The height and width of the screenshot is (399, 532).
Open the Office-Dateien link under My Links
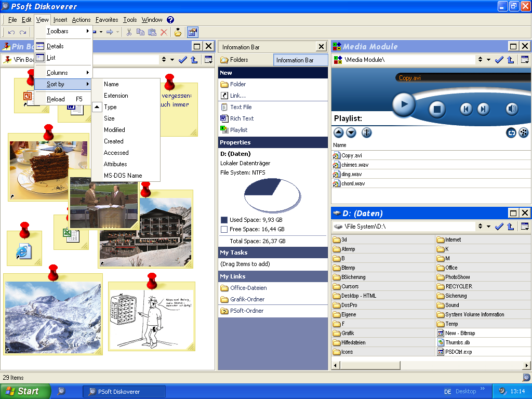248,288
